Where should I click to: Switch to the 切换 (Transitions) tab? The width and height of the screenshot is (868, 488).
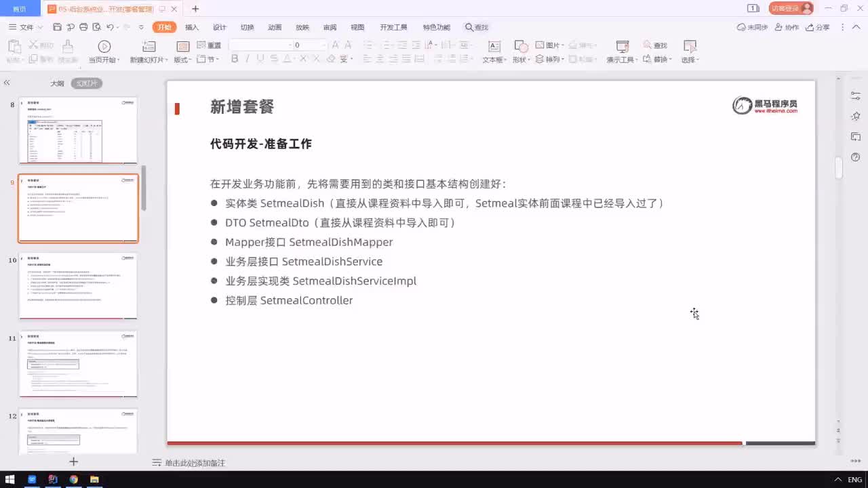[x=248, y=27]
